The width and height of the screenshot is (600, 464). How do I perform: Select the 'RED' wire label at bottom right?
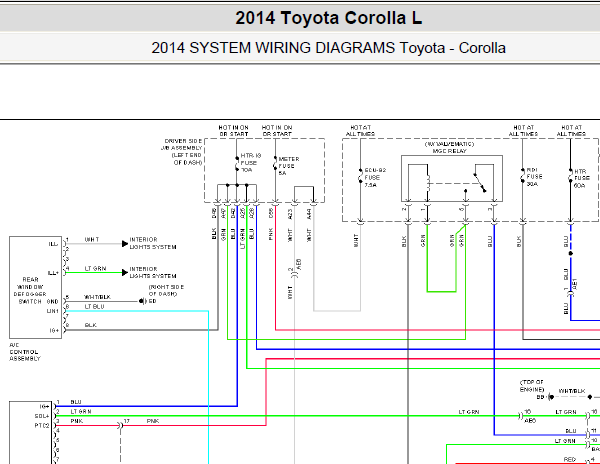pos(570,459)
